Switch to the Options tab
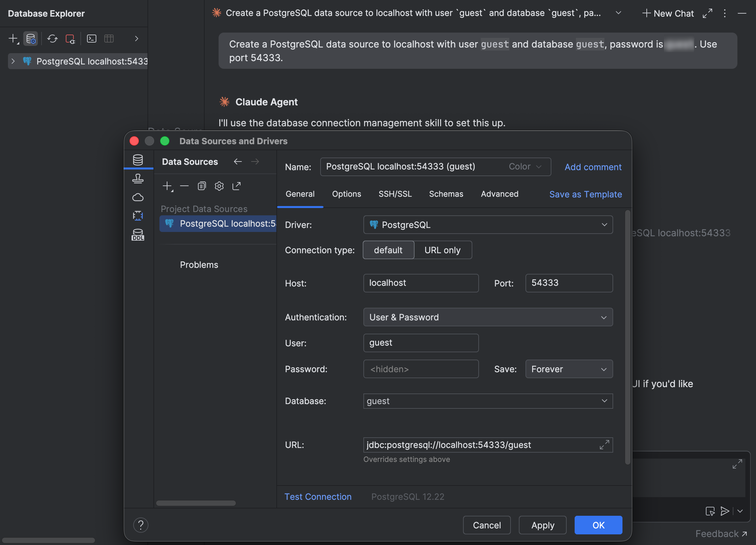The image size is (756, 545). (x=346, y=194)
